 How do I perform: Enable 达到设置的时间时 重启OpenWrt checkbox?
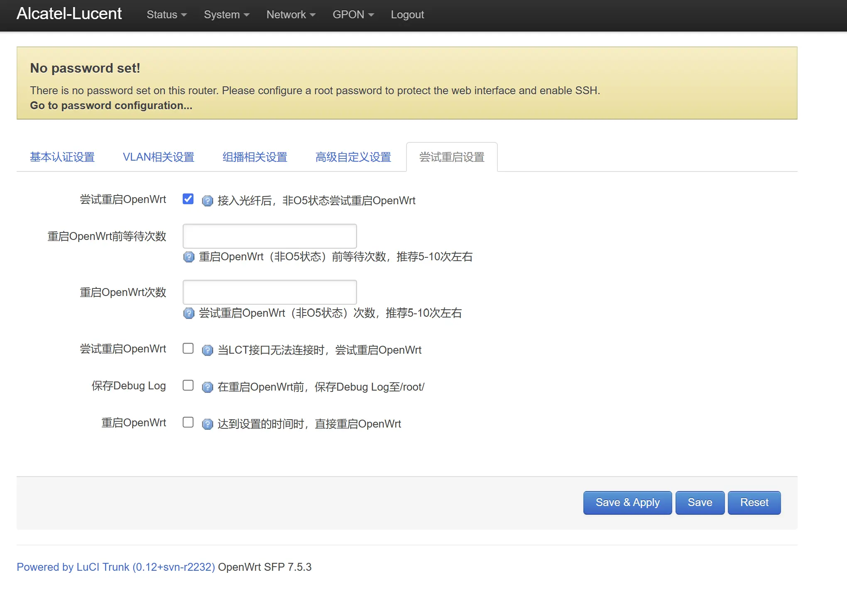coord(188,422)
